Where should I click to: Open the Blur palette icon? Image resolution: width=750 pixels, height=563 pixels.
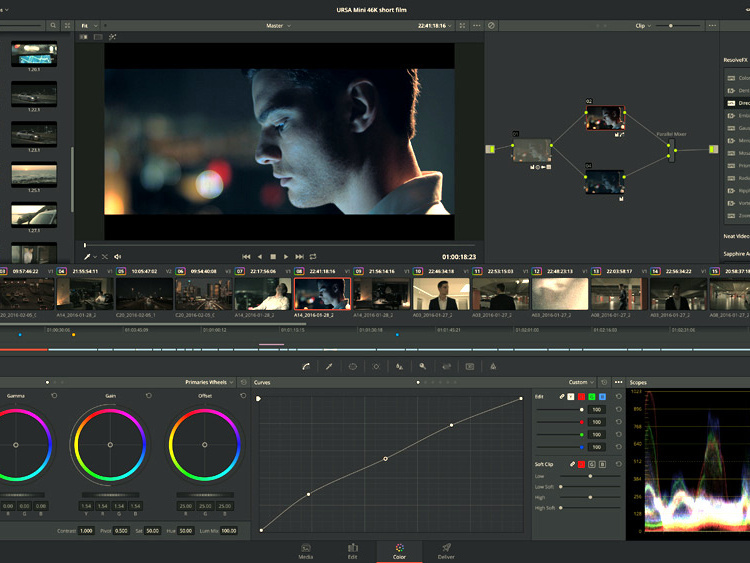pyautogui.click(x=399, y=366)
